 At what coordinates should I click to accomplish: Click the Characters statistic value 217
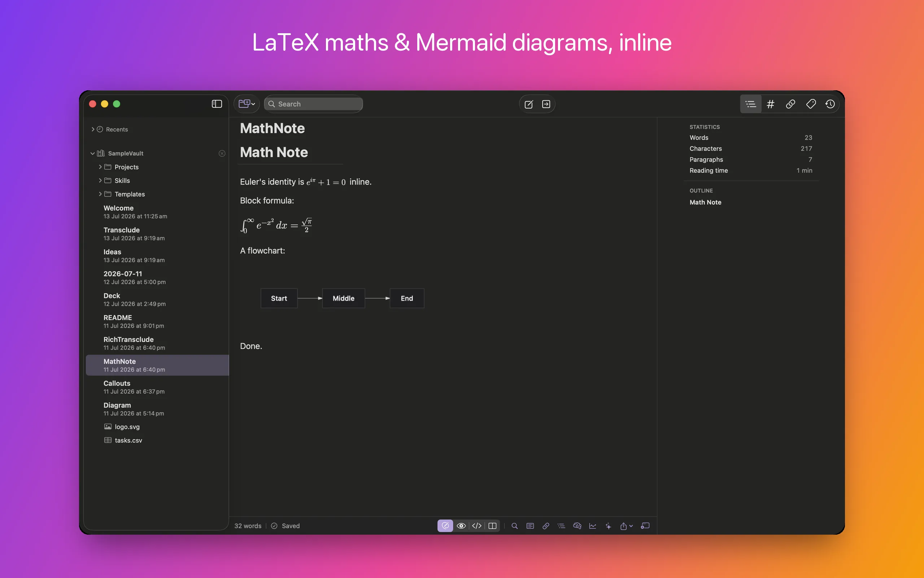tap(806, 149)
